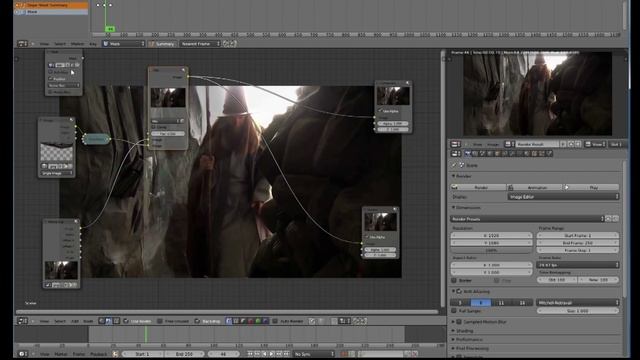Screen dimensions: 640x360
Task: Open the Mitchell-Netravali filter dropdown
Action: (x=577, y=302)
